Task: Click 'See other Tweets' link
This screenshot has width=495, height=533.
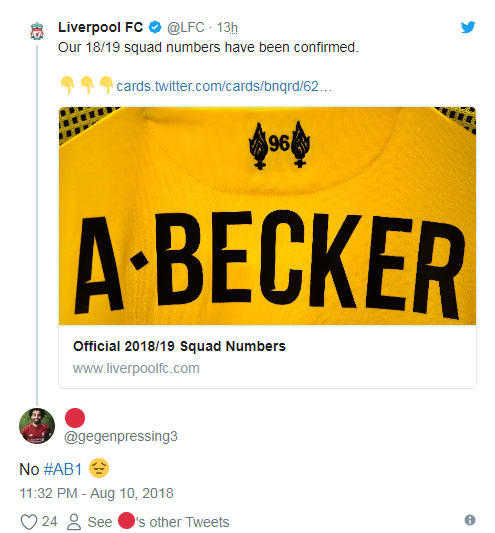Action: click(x=158, y=522)
